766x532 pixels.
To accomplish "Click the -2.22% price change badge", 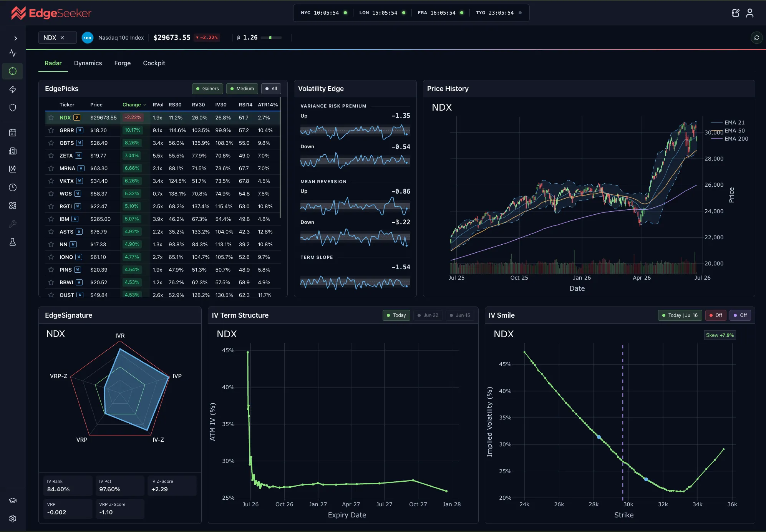I will click(207, 38).
